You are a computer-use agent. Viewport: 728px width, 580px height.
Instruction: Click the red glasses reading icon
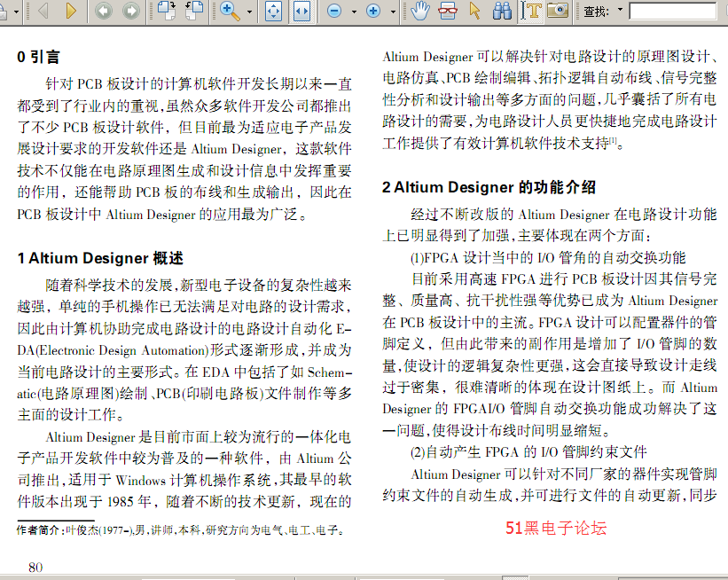(x=448, y=11)
